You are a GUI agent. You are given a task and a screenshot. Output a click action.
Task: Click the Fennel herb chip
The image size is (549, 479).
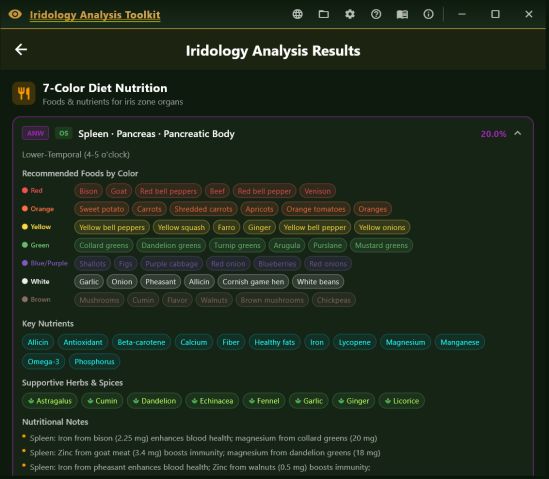pos(264,401)
